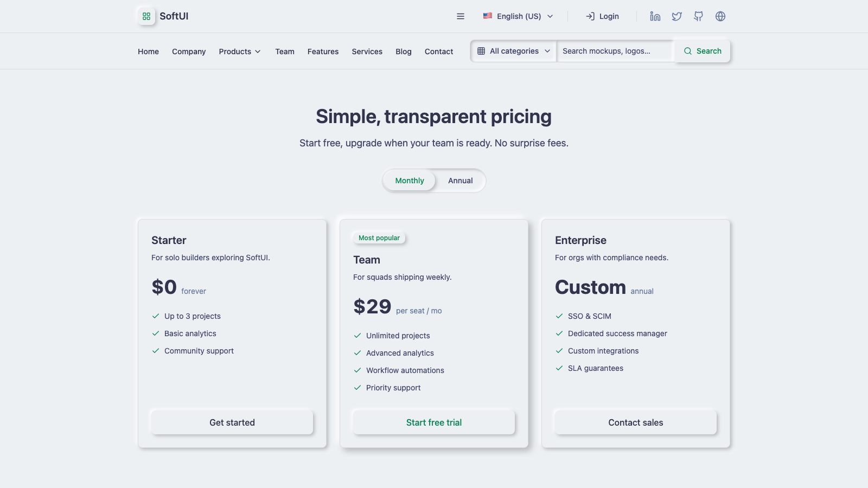868x488 pixels.
Task: Open the GitHub icon link
Action: [699, 16]
